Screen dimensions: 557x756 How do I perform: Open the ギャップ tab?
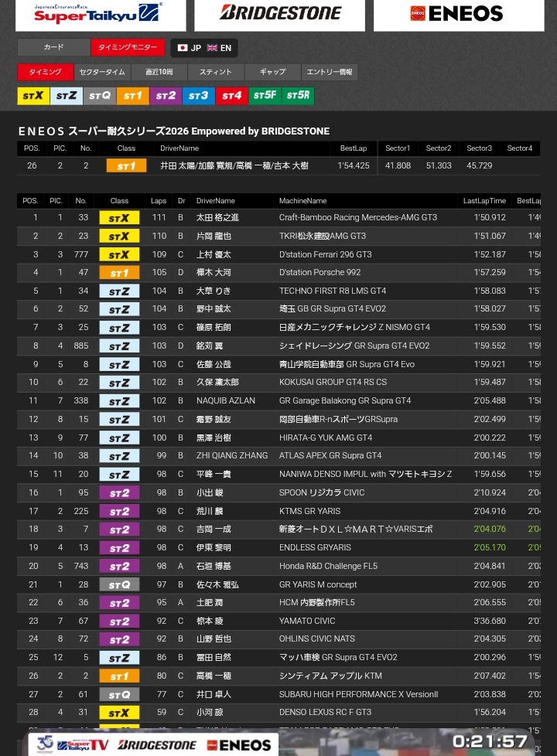(273, 72)
